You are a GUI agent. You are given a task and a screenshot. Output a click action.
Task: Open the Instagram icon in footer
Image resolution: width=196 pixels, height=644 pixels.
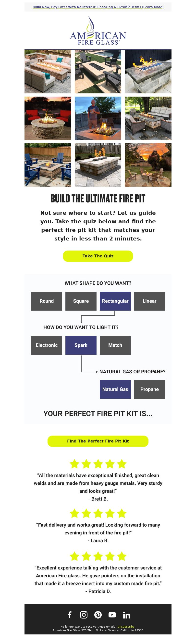(84, 615)
